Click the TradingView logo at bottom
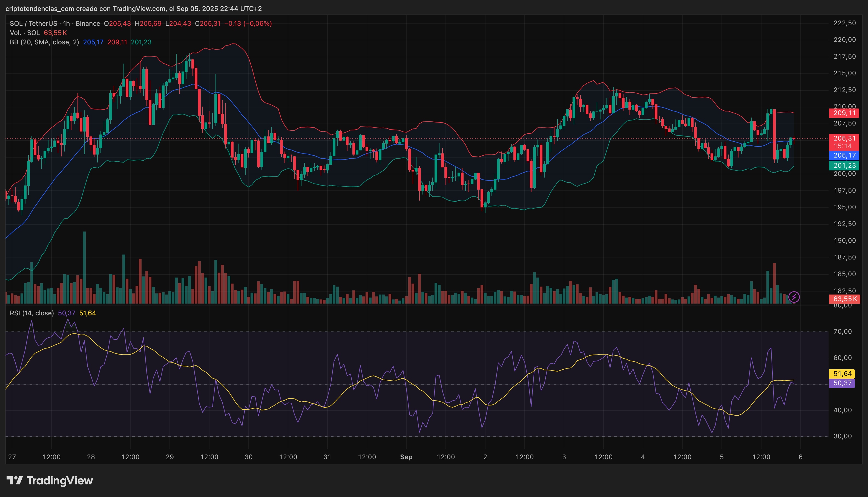The width and height of the screenshot is (868, 497). (x=50, y=481)
